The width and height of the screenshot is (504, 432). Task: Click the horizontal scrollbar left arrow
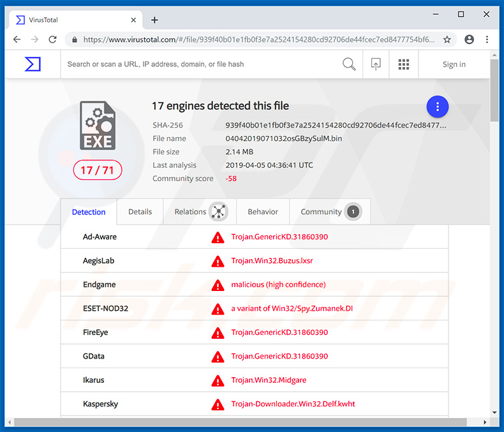pos(10,422)
